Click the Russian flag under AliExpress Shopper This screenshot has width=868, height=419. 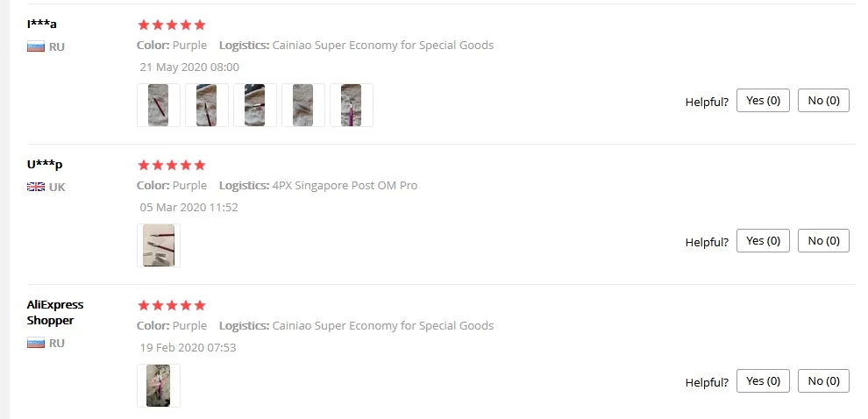pyautogui.click(x=36, y=343)
